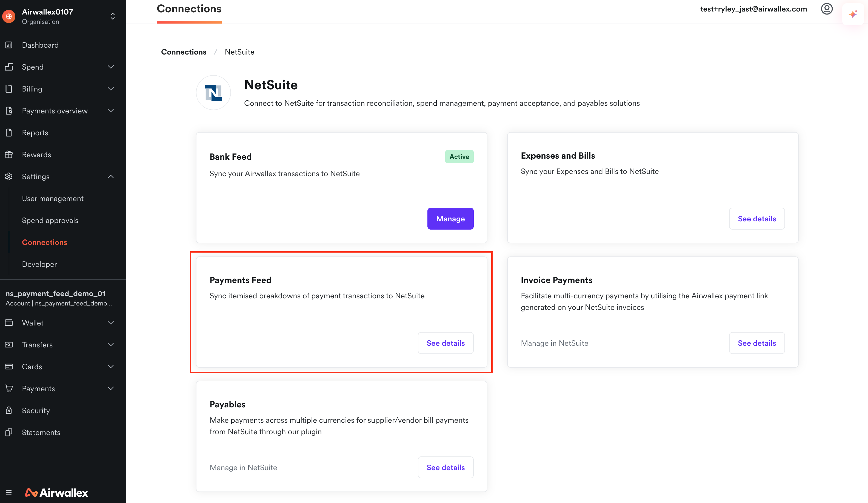Select Developer in the Settings submenu
868x503 pixels.
(x=39, y=264)
